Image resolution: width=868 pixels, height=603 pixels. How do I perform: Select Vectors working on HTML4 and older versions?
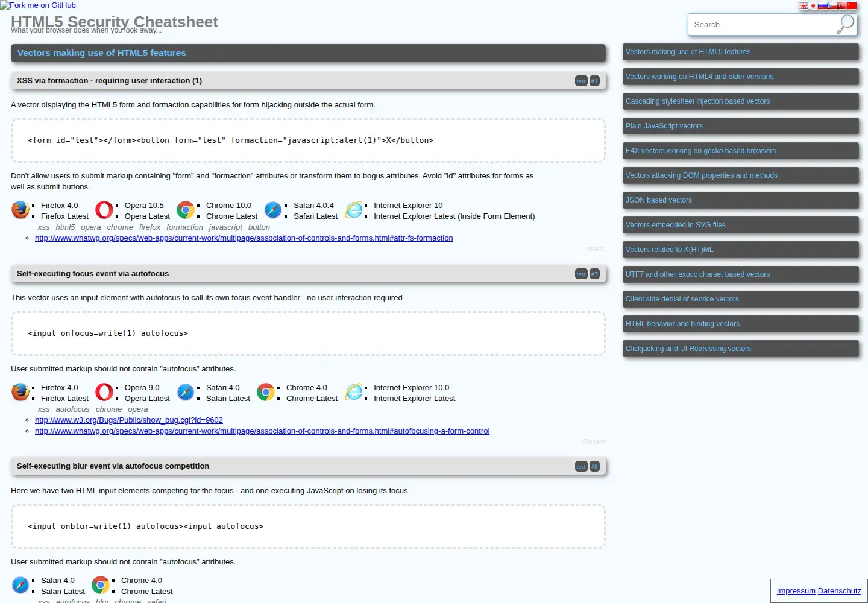[x=740, y=77]
